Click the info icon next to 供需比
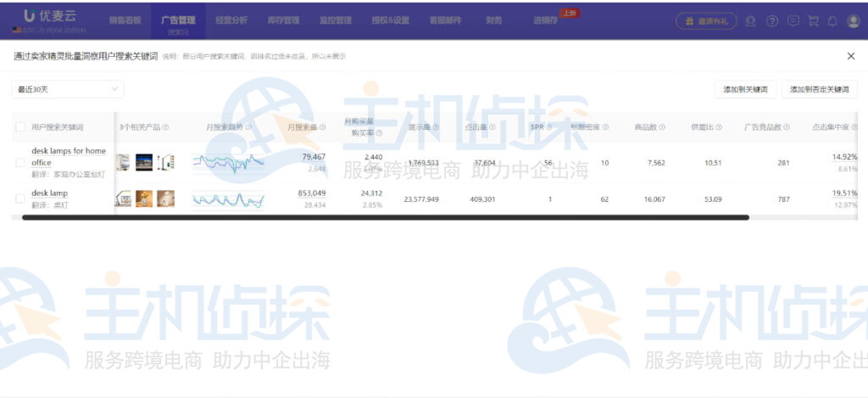This screenshot has width=868, height=398. coord(719,127)
